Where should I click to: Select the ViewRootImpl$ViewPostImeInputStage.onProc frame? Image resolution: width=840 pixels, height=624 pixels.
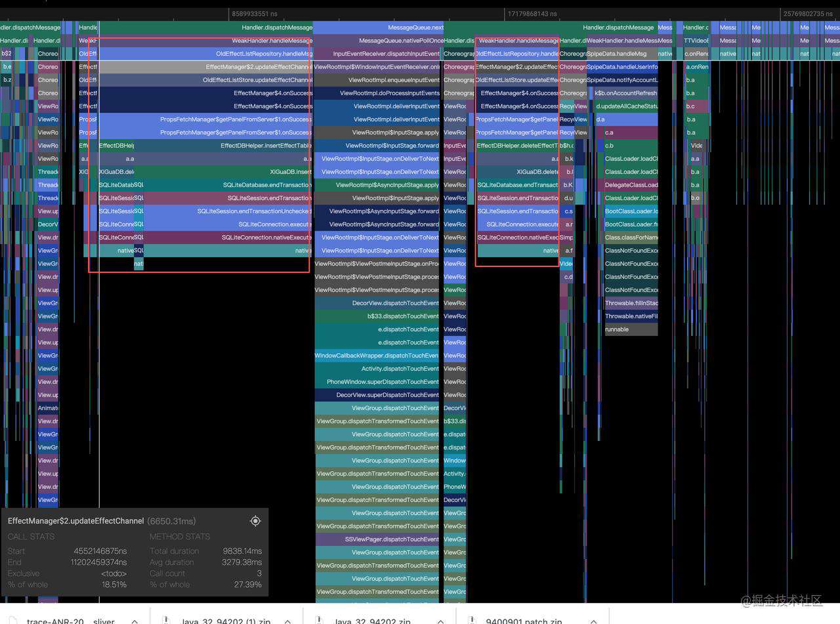(377, 264)
